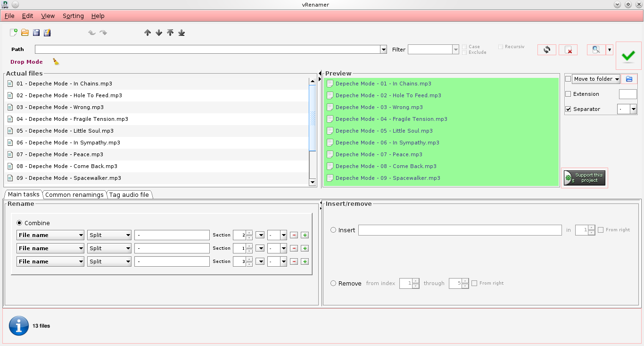Select 03 - Depeche Mode - Wrong.mp3 file

pyautogui.click(x=60, y=107)
